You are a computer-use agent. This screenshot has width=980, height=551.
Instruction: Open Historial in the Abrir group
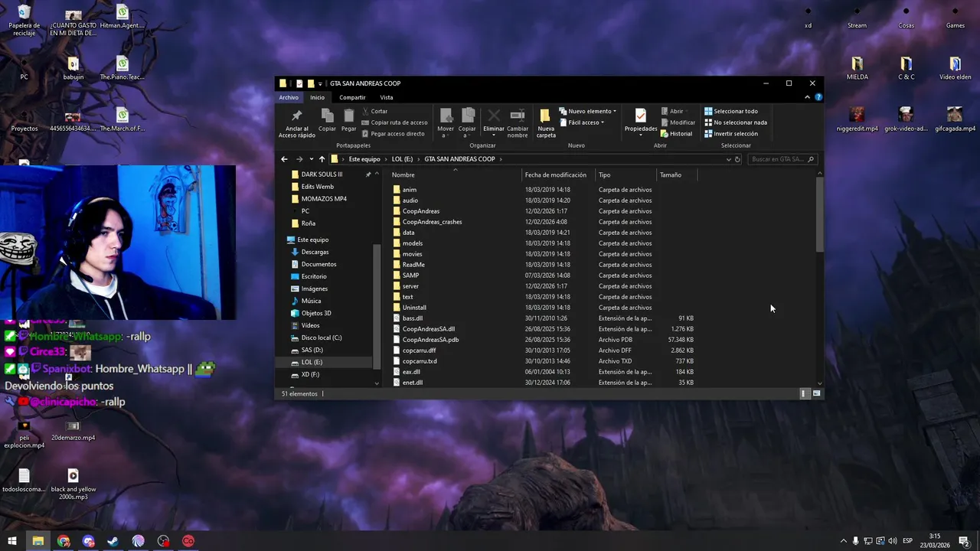(676, 134)
